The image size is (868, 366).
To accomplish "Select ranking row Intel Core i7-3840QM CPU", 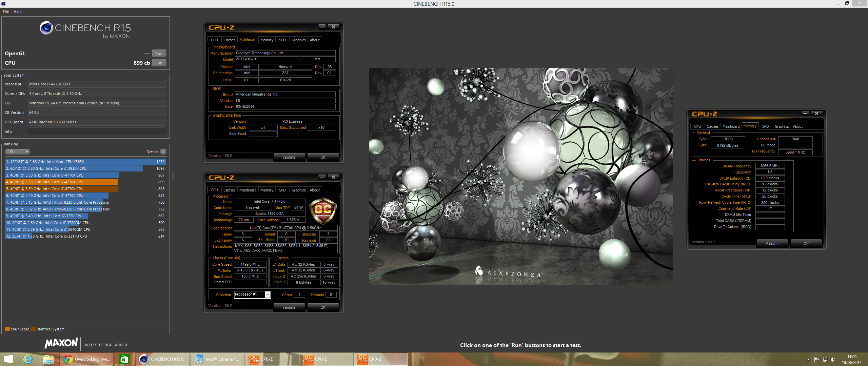I will (85, 229).
